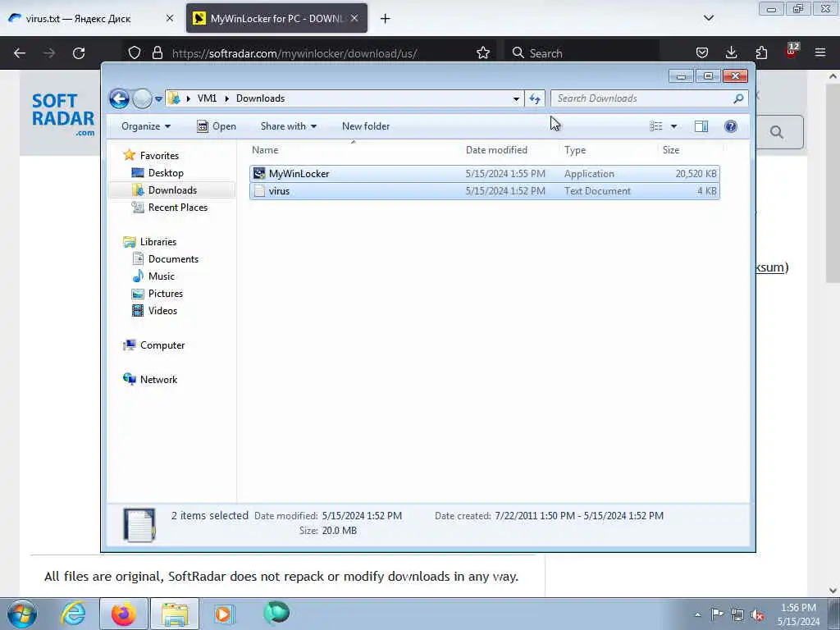This screenshot has width=840, height=630.
Task: Switch to Firefox taskbar button
Action: click(123, 614)
